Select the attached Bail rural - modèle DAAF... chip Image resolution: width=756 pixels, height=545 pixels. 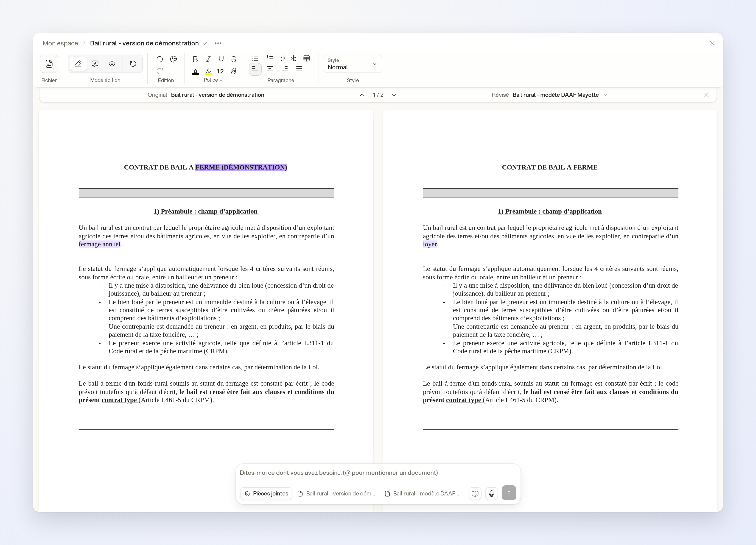click(422, 494)
